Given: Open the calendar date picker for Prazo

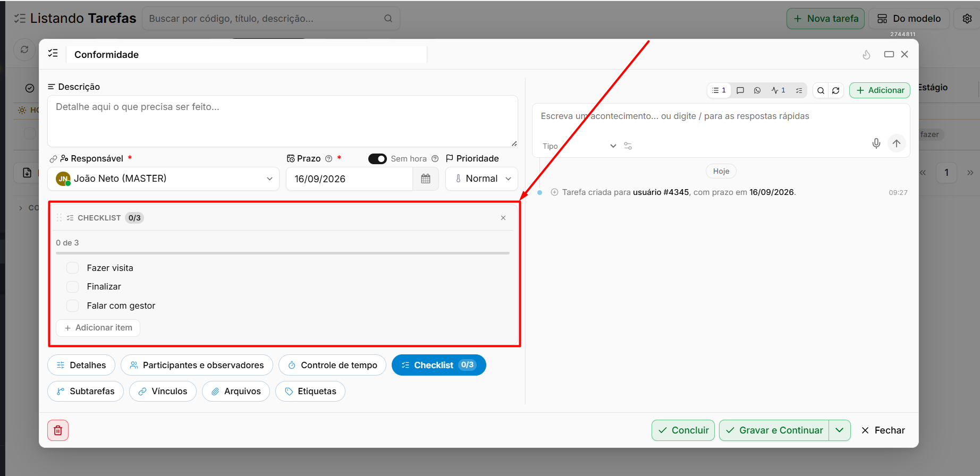Looking at the screenshot, I should [426, 179].
